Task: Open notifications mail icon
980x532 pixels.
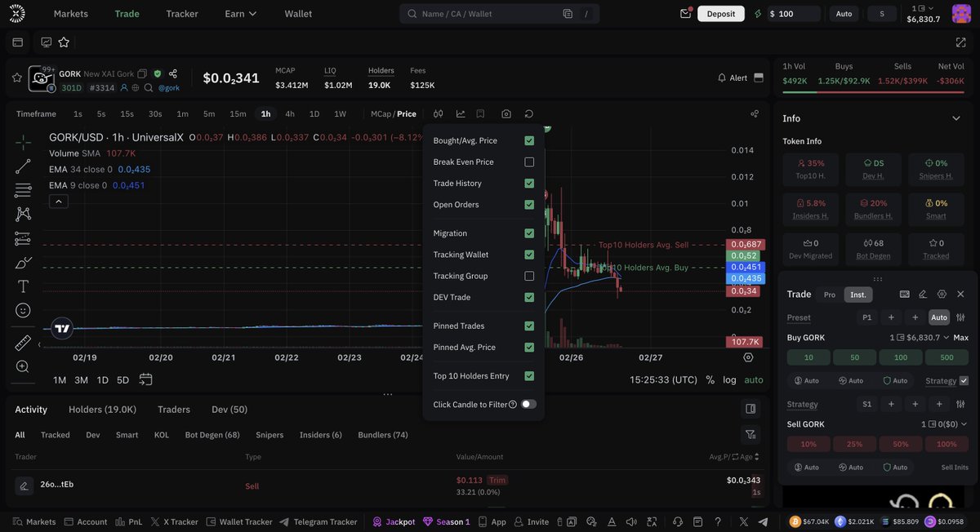Action: point(686,13)
